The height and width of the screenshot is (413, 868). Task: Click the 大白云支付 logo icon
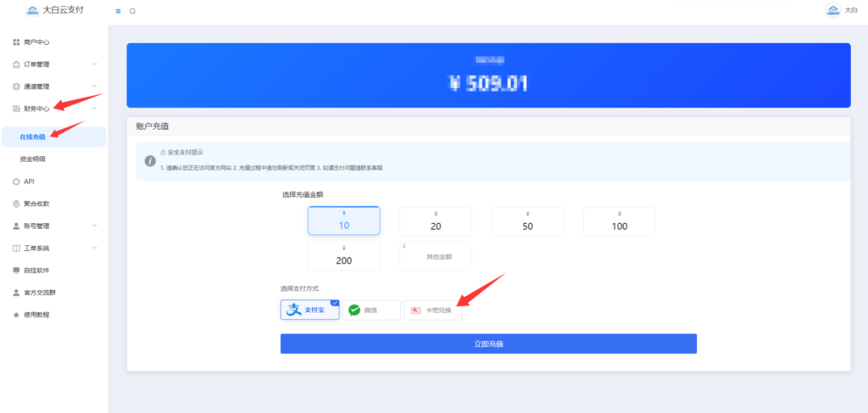point(33,10)
